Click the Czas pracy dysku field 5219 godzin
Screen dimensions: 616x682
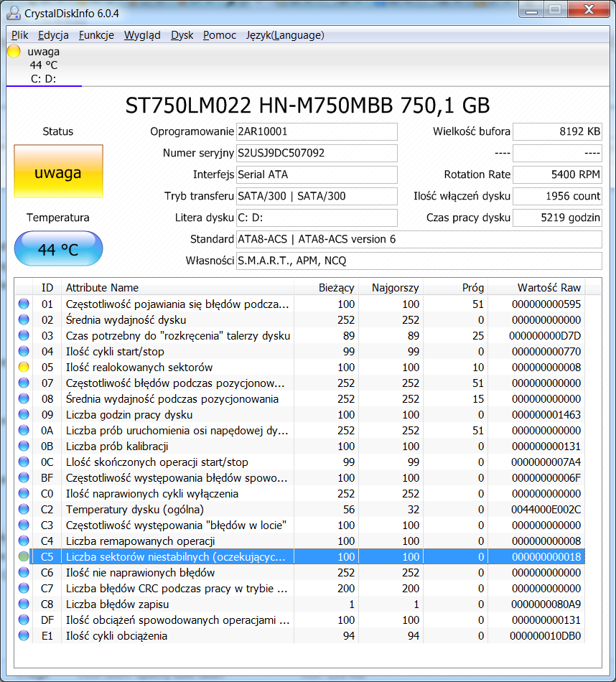click(557, 218)
